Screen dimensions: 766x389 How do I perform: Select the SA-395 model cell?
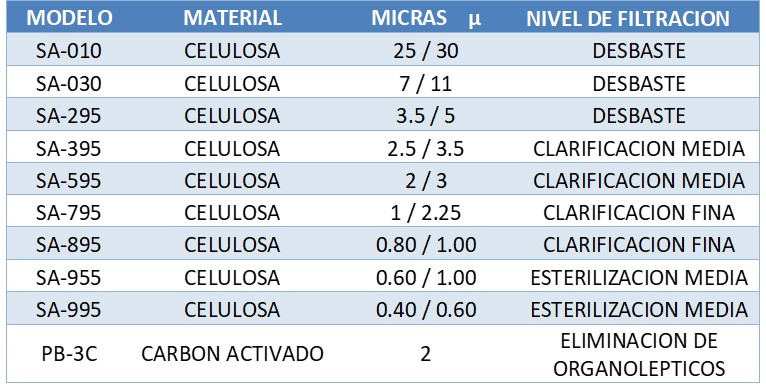pos(69,149)
